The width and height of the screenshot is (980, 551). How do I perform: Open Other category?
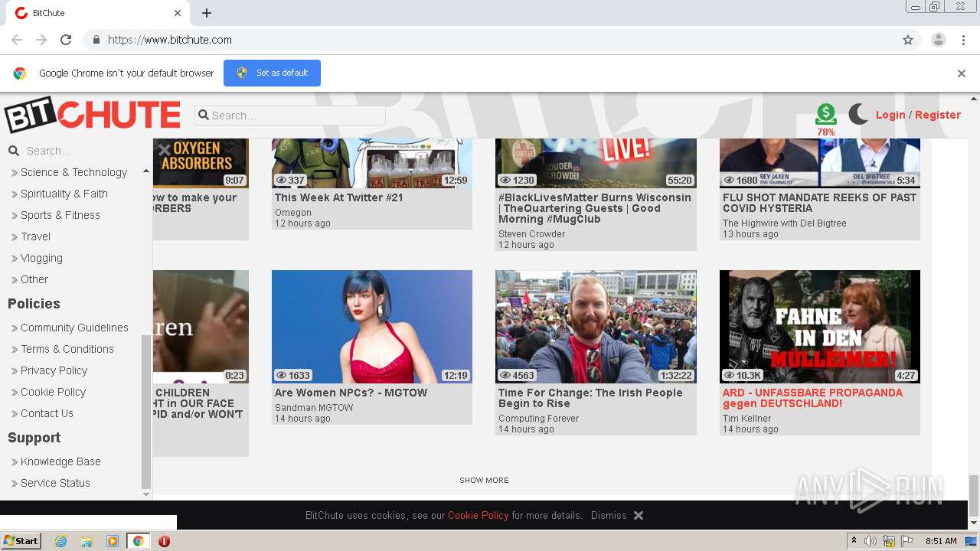pos(34,279)
